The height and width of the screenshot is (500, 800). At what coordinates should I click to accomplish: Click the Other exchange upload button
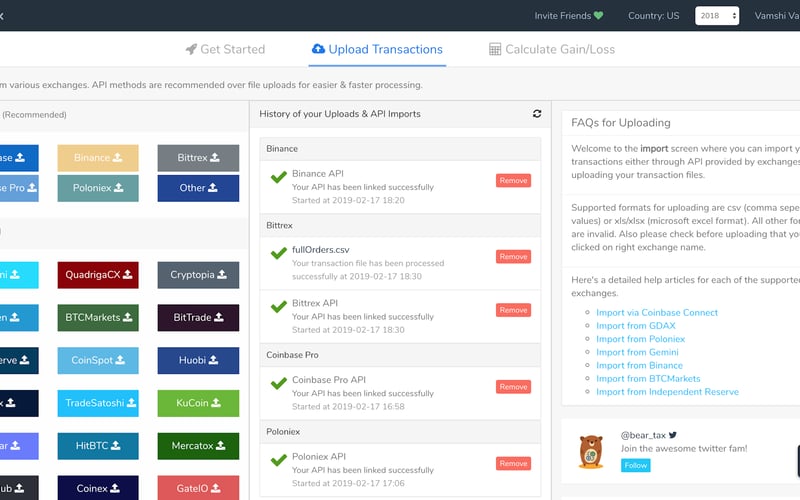tap(198, 188)
